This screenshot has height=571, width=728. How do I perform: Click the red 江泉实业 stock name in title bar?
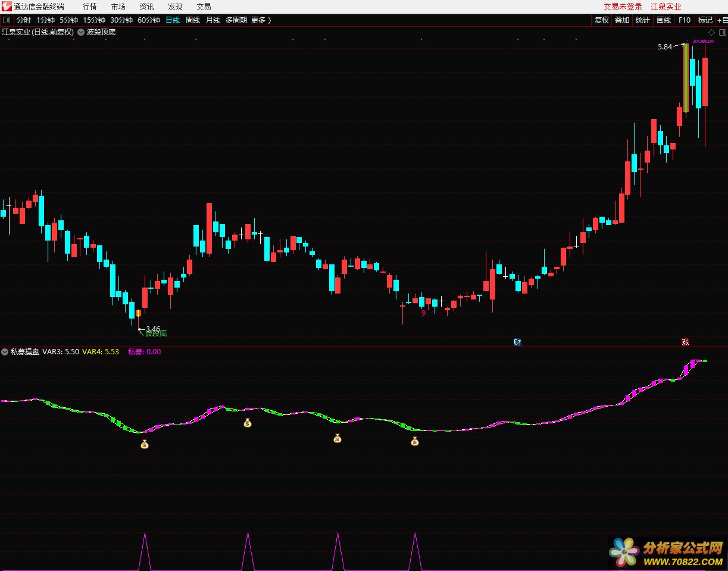666,7
